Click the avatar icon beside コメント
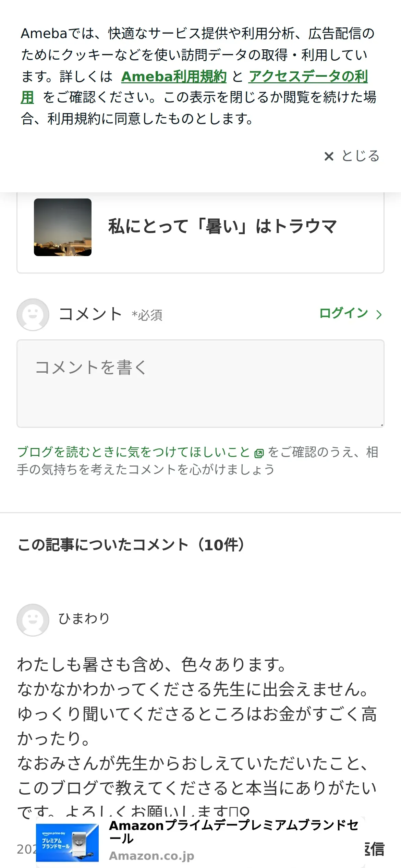 pos(33,314)
